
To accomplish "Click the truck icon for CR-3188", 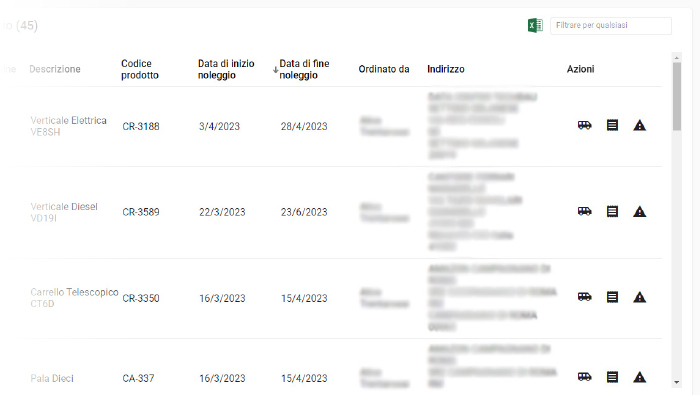I will pyautogui.click(x=584, y=125).
